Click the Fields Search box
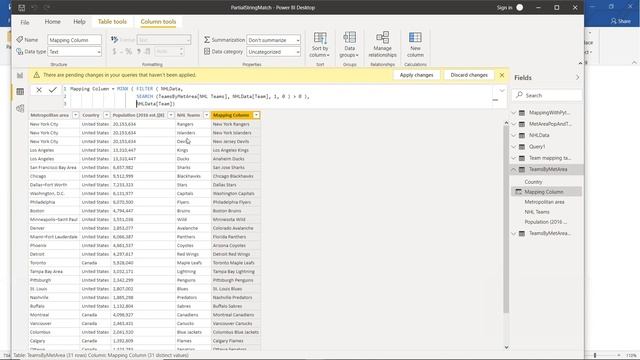 (547, 95)
